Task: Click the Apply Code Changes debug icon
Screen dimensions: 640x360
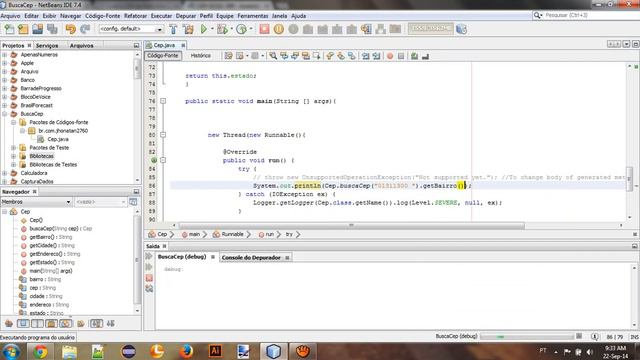Action: [366, 29]
